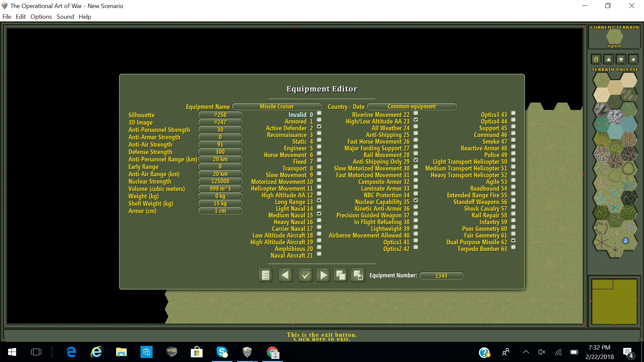Open Internet Explorer from the taskbar

(96, 352)
